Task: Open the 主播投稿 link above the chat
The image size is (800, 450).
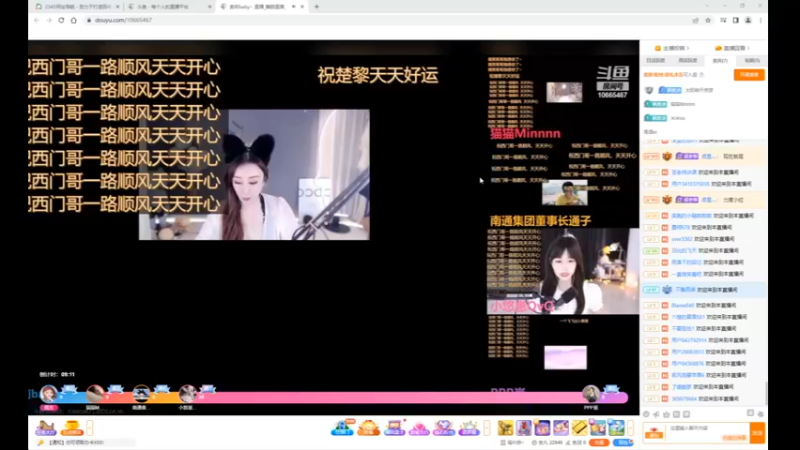Action: coord(672,48)
